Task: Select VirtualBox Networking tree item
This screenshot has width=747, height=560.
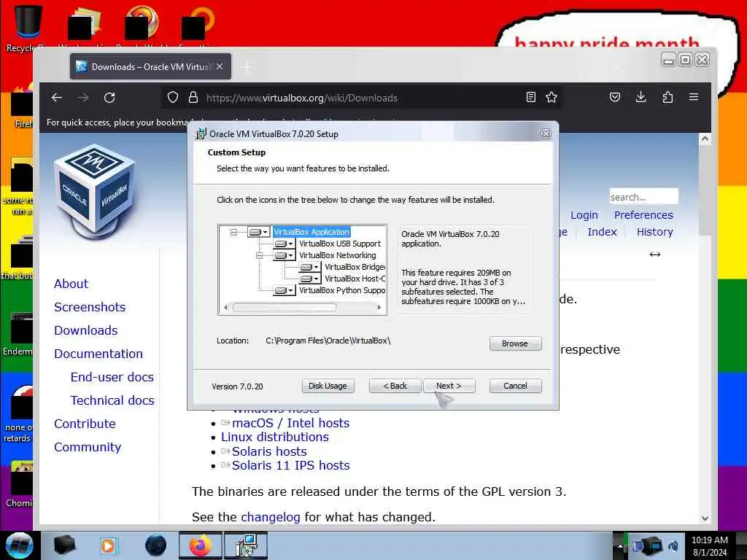Action: pyautogui.click(x=337, y=255)
